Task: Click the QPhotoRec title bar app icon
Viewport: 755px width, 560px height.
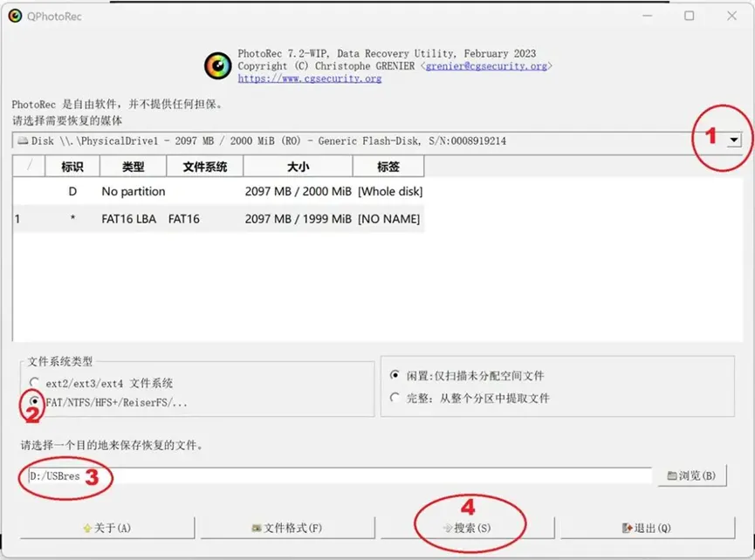Action: pos(15,16)
